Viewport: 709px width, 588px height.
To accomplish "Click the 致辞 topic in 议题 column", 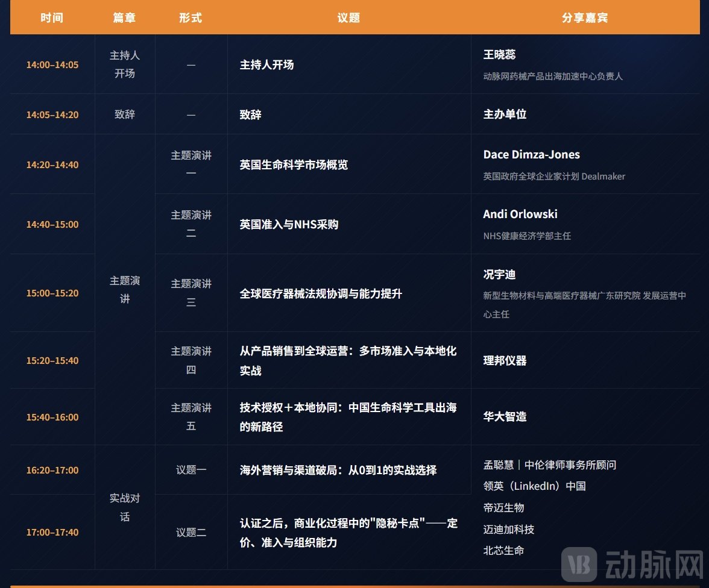I will click(251, 115).
